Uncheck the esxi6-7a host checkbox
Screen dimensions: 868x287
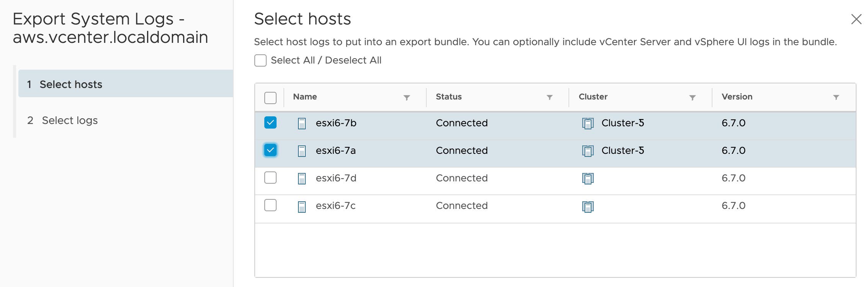270,150
